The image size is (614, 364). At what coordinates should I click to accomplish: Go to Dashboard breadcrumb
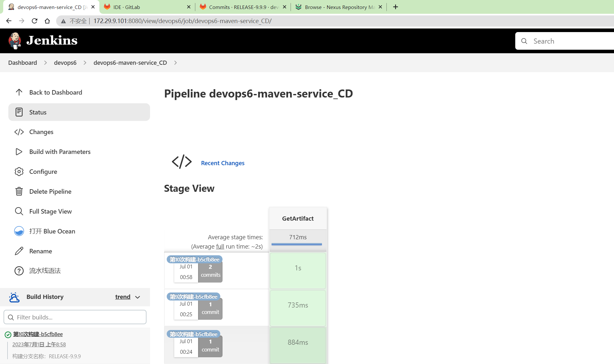coord(22,63)
